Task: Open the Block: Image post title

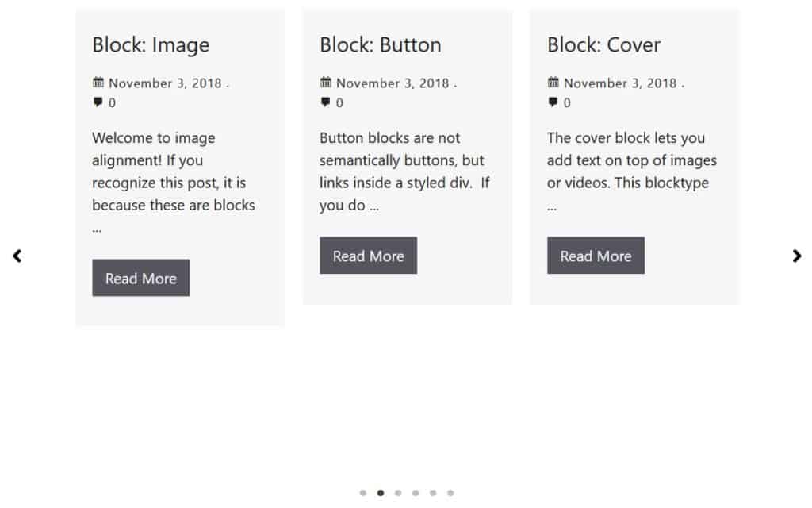Action: [151, 45]
